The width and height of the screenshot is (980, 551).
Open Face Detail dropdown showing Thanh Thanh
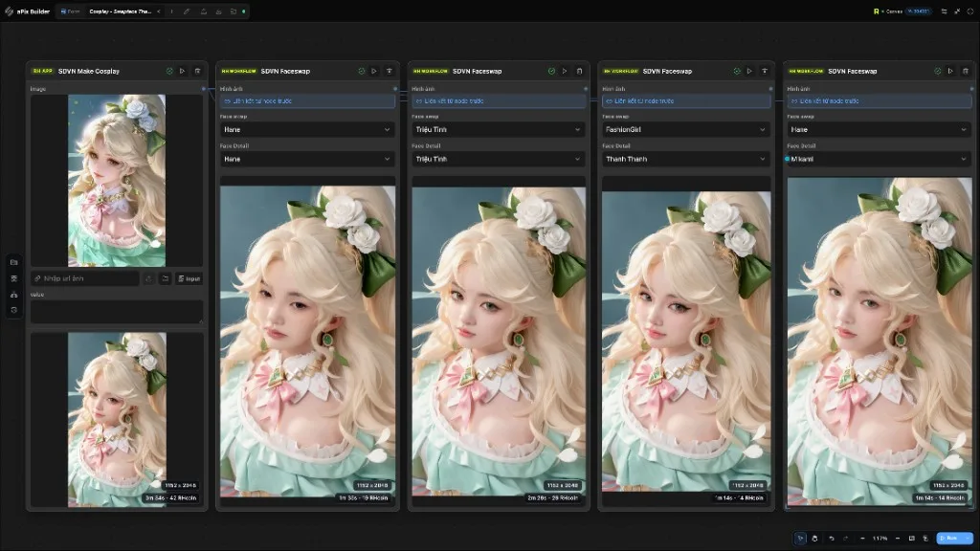pos(685,159)
